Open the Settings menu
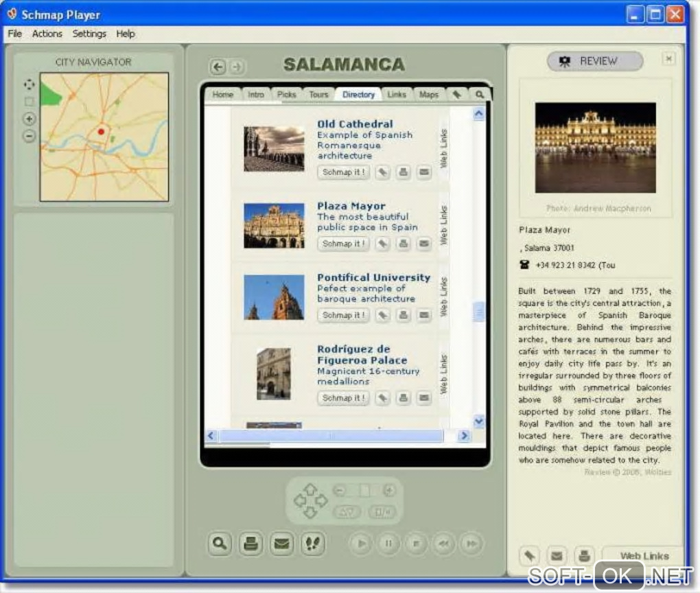The height and width of the screenshot is (593, 700). tap(89, 34)
